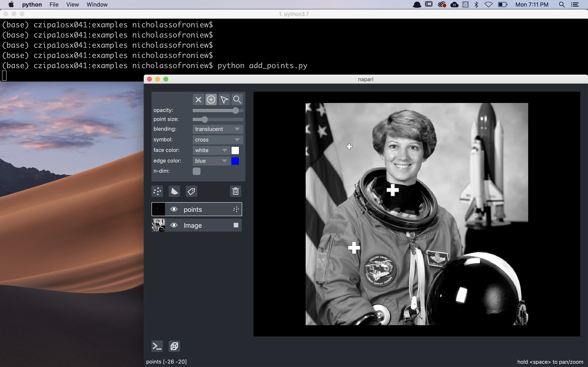Click the blue edge color swatch
The height and width of the screenshot is (367, 588).
coord(236,161)
